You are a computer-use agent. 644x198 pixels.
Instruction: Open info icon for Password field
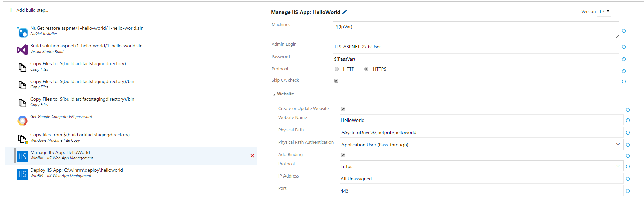[x=624, y=59]
